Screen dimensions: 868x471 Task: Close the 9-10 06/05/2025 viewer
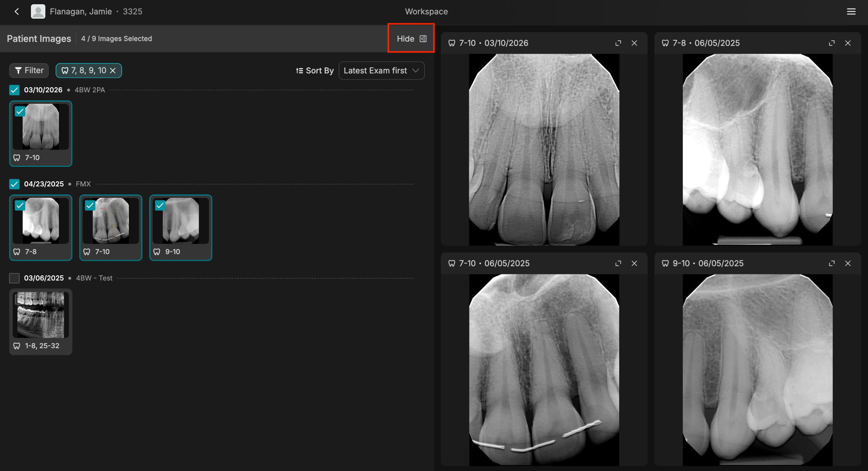(x=848, y=263)
